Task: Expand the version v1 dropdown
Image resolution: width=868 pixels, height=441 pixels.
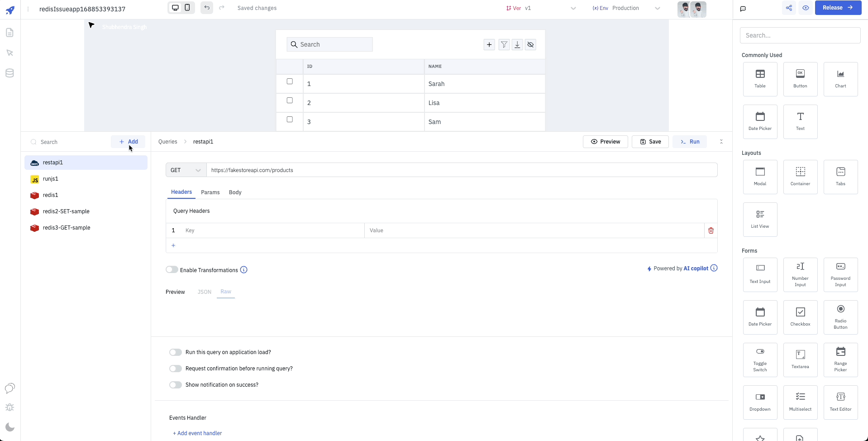Action: tap(573, 8)
